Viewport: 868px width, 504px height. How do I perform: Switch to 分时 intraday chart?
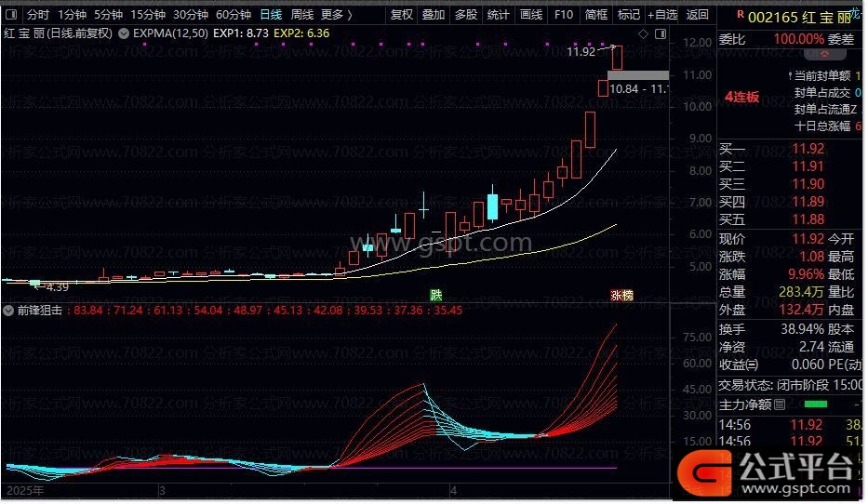(38, 15)
